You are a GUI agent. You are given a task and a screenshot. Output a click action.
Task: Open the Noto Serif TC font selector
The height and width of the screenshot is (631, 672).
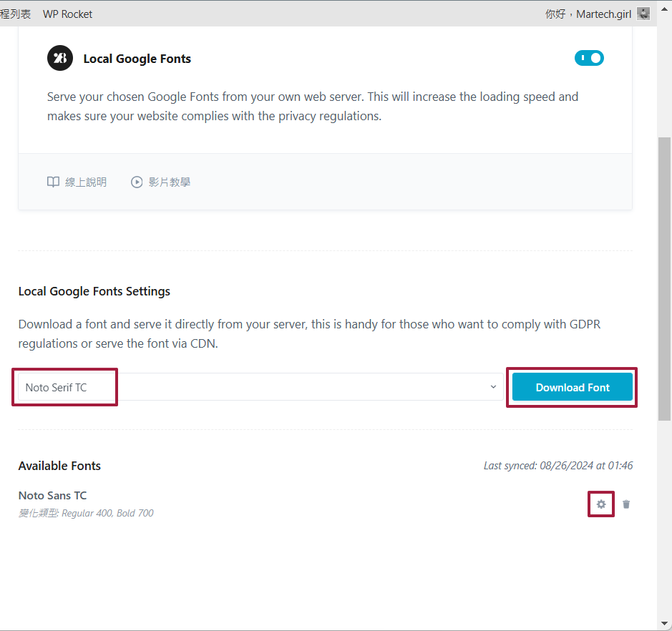click(258, 387)
